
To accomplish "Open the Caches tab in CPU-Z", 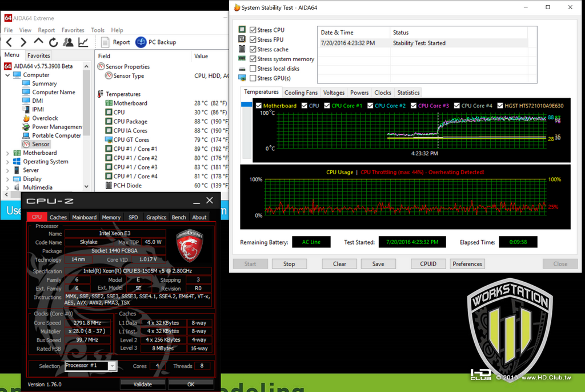I will [58, 217].
